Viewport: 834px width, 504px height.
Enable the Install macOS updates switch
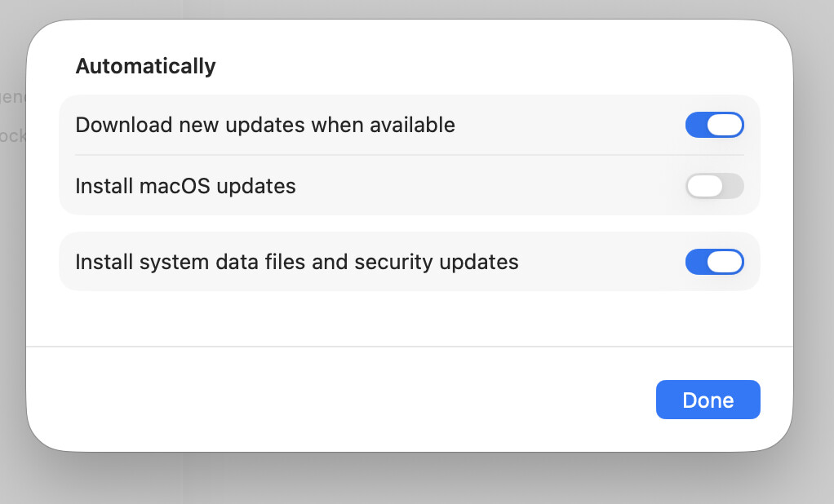click(714, 186)
